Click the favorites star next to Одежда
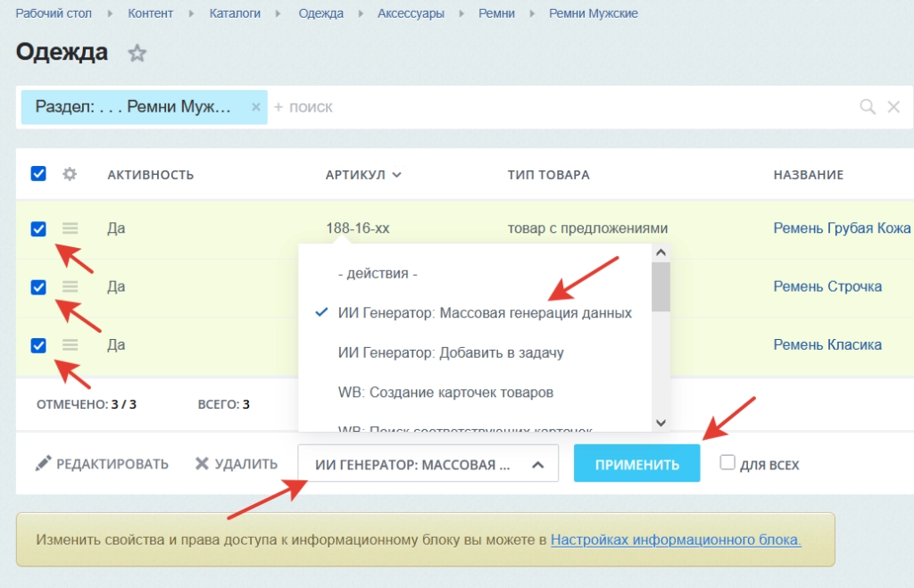Viewport: 914px width, 588px height. click(137, 54)
